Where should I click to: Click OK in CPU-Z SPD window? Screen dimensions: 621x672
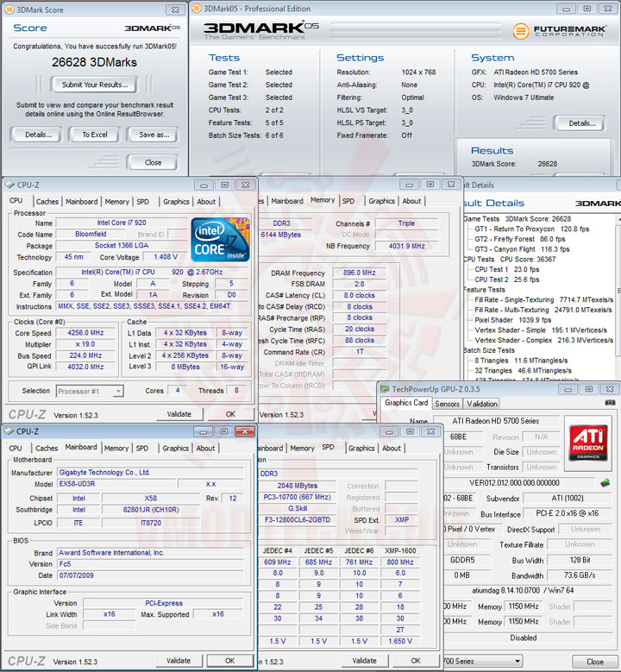[416, 661]
